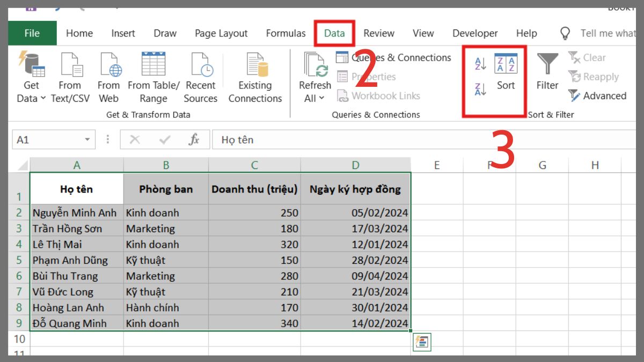Open the Developer ribbon tab
The image size is (644, 362).
tap(474, 33)
